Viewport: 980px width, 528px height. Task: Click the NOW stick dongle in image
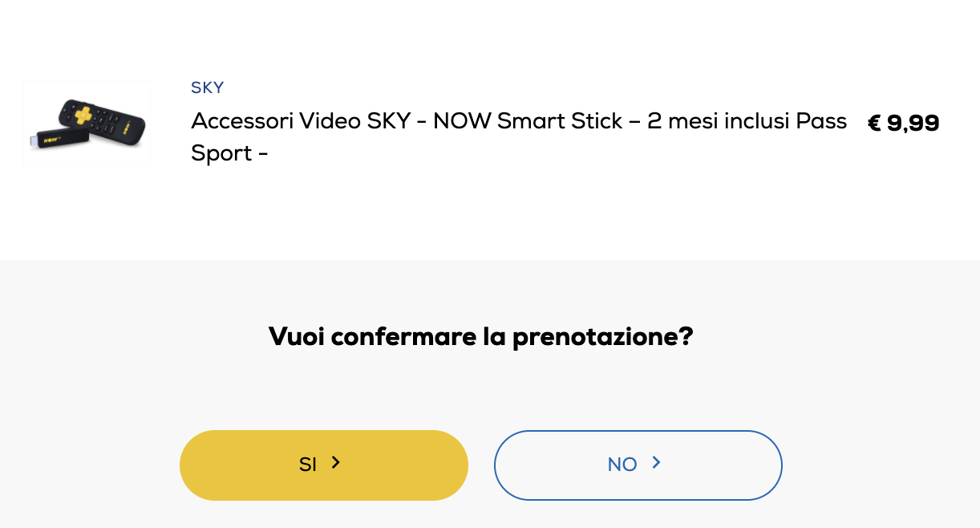tap(59, 138)
